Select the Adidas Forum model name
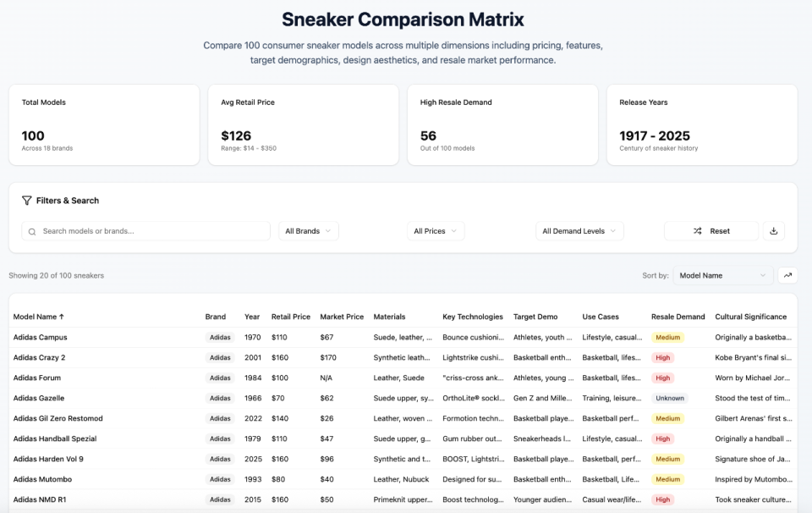 pyautogui.click(x=36, y=378)
